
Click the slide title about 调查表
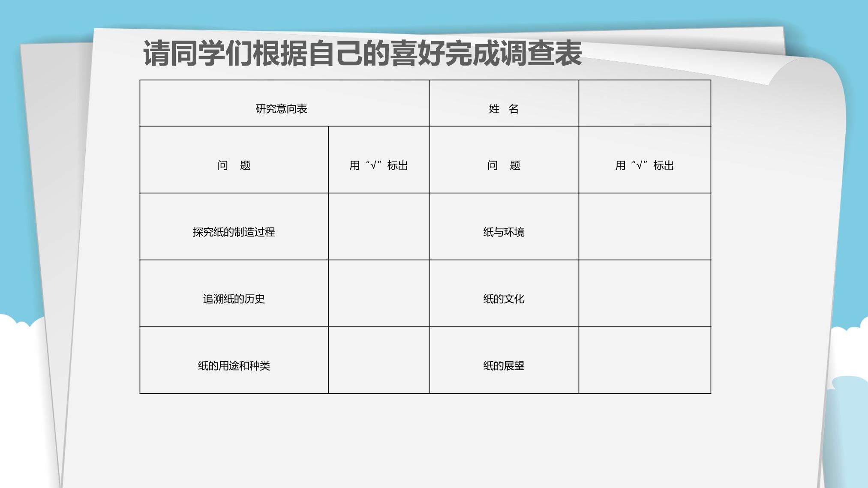pos(362,54)
